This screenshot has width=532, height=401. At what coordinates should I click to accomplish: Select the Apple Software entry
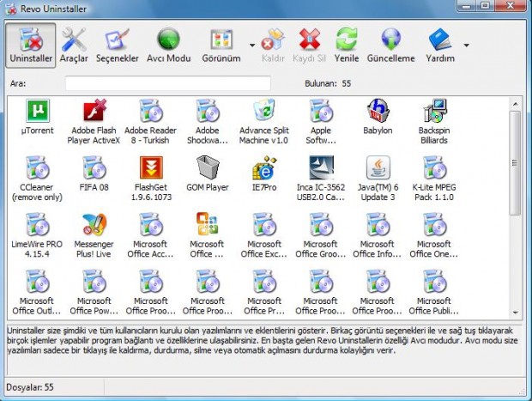pyautogui.click(x=321, y=122)
